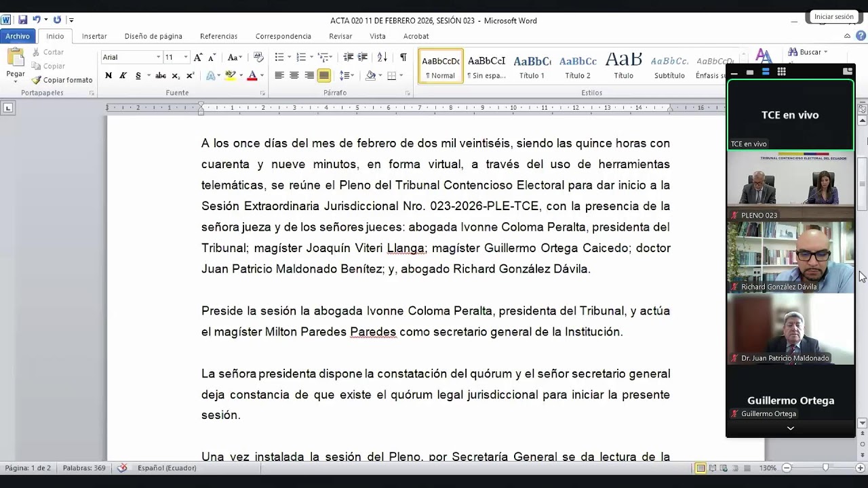868x488 pixels.
Task: Switch to the Correspondencia tab
Action: tap(283, 37)
